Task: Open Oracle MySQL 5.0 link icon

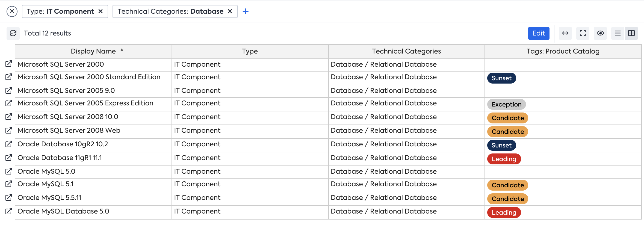Action: click(x=9, y=171)
